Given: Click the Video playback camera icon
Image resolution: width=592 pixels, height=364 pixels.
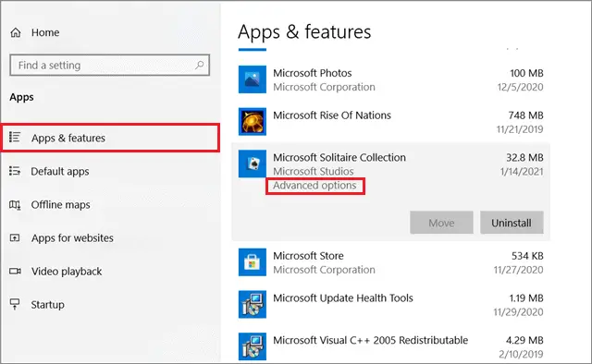Looking at the screenshot, I should pyautogui.click(x=15, y=272).
